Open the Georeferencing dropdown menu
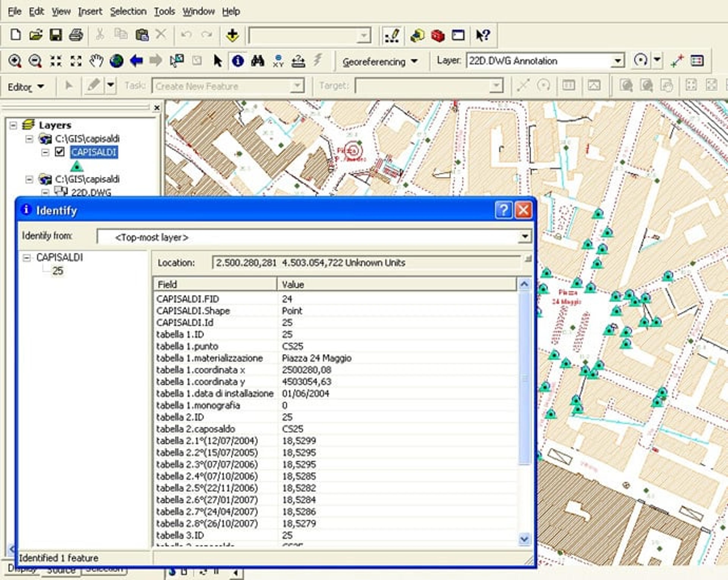The height and width of the screenshot is (580, 728). 380,62
